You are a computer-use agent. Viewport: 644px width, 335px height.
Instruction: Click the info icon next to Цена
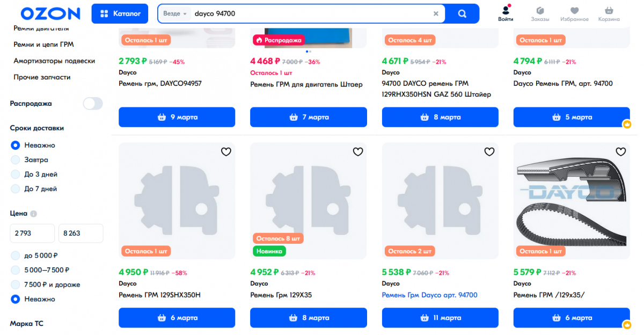click(x=33, y=214)
